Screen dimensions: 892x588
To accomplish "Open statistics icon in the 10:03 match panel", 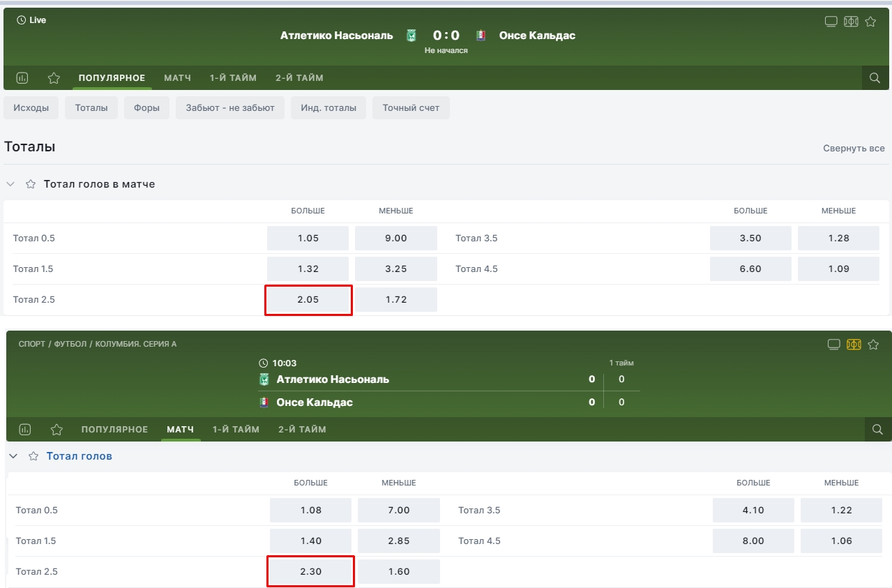I will (25, 430).
